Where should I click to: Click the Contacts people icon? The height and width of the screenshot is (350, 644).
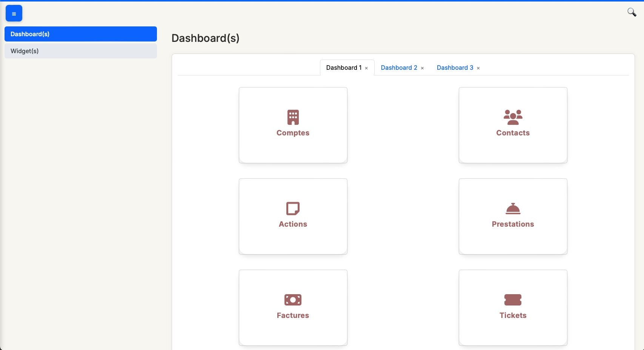[513, 117]
